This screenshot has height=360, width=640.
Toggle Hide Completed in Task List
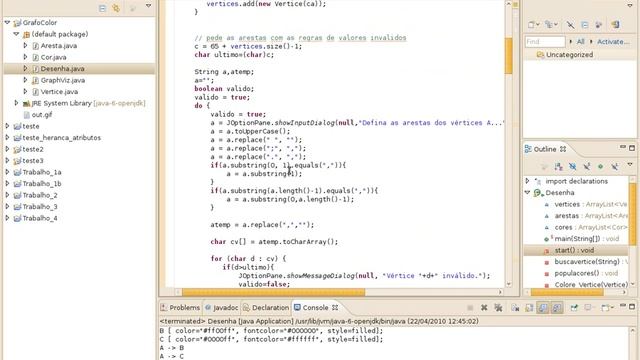(x=570, y=25)
